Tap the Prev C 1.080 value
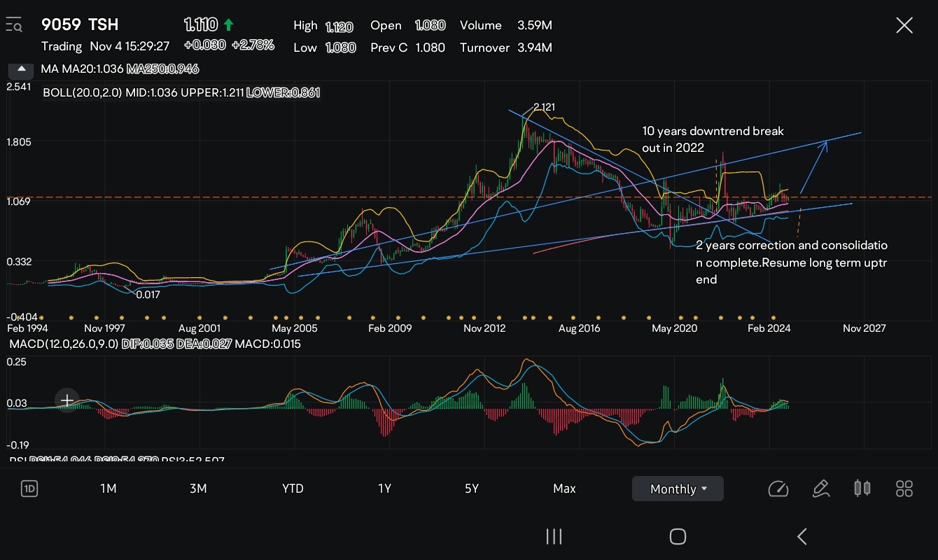 430,48
